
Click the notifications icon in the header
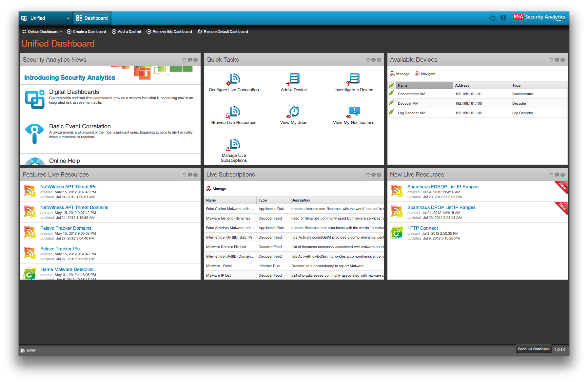(503, 18)
